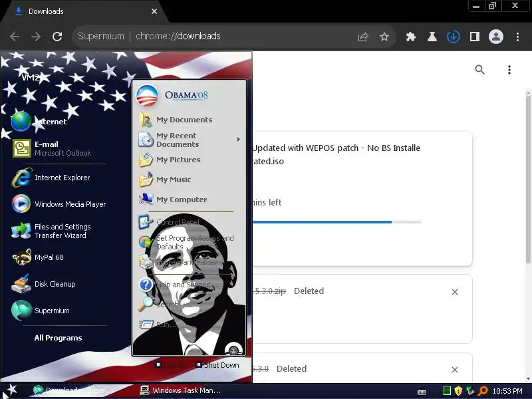Click the strikethrough 5.3.0.zip file name

click(269, 291)
